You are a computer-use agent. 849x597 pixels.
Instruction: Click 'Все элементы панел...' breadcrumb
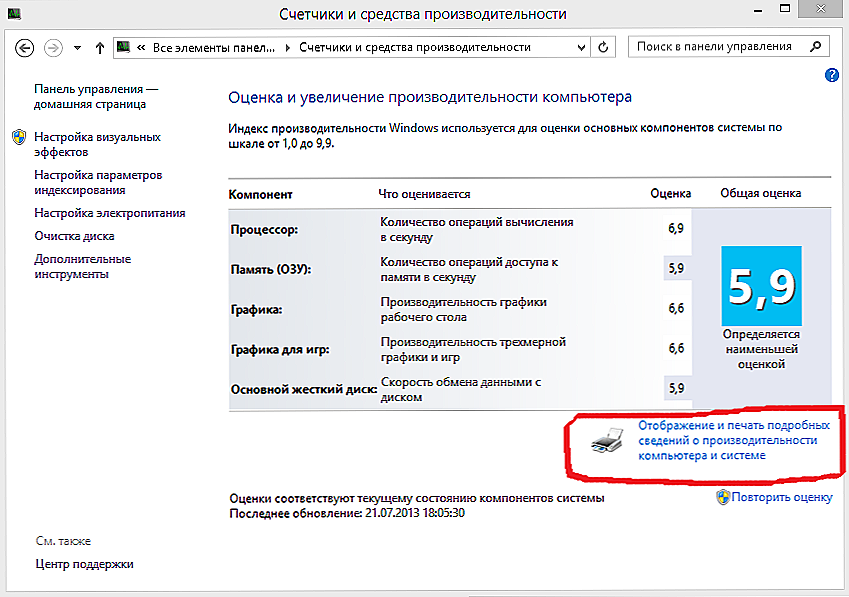214,48
